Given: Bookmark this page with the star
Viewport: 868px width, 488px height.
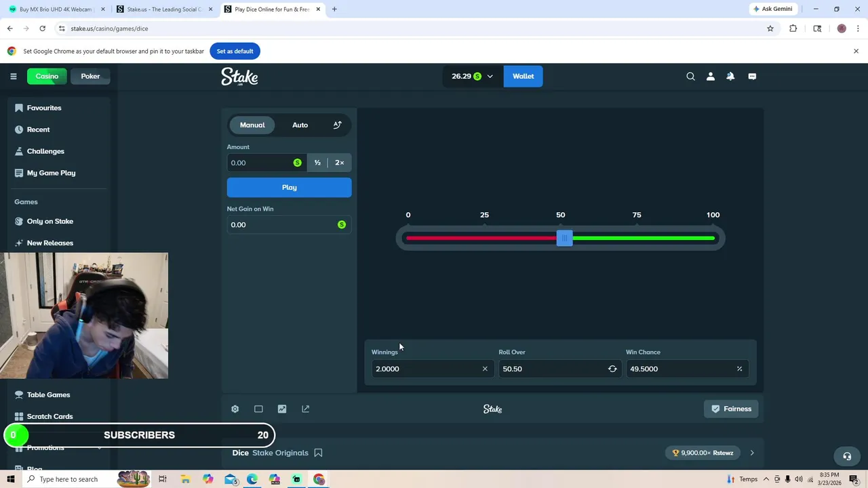Looking at the screenshot, I should pyautogui.click(x=770, y=28).
